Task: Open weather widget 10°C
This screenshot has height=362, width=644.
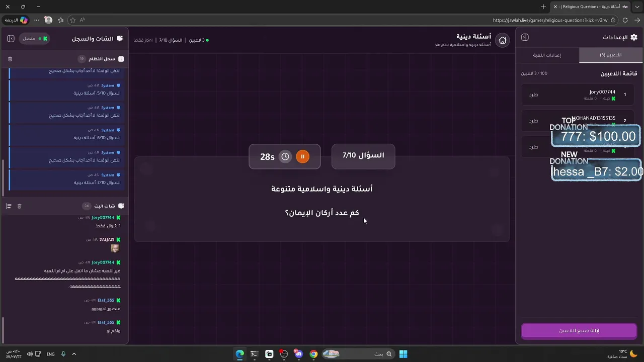Action: [x=623, y=354]
